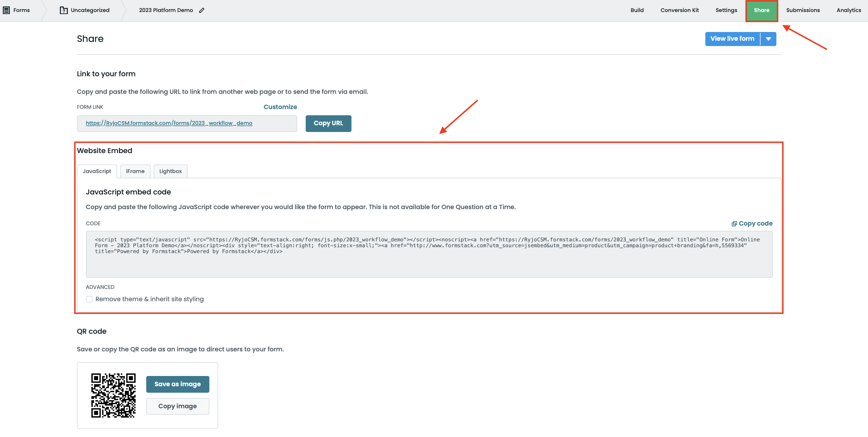868x437 pixels.
Task: Switch to the Lightbox embed tab
Action: (x=170, y=171)
